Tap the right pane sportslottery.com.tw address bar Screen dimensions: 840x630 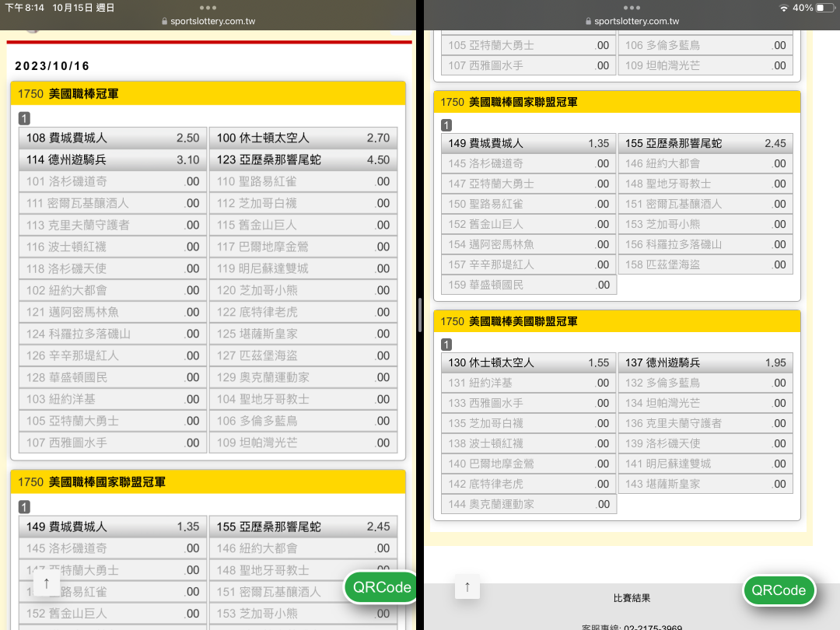click(x=632, y=22)
